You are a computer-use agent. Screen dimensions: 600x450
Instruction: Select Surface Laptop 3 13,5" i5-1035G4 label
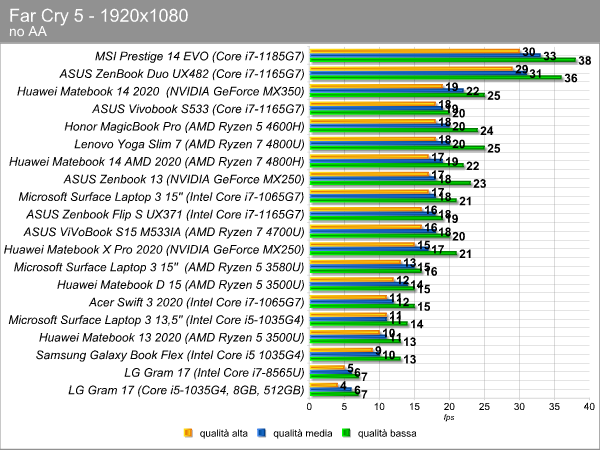[156, 320]
